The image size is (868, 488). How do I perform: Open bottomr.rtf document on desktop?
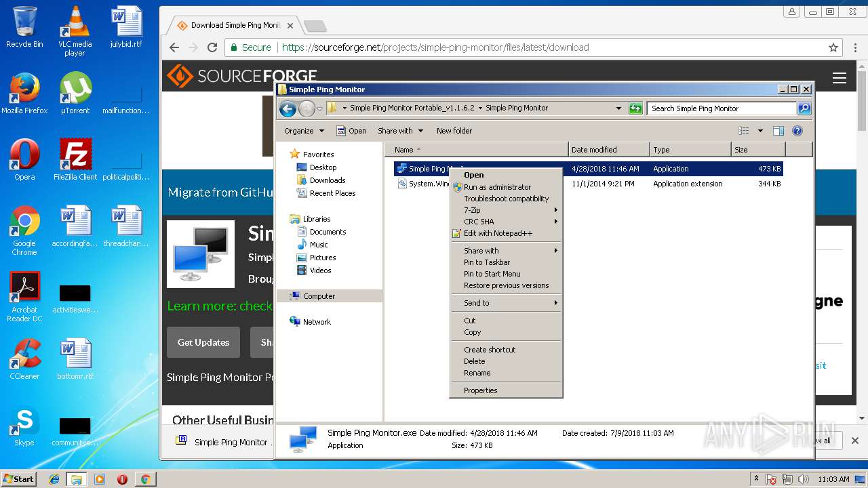75,359
